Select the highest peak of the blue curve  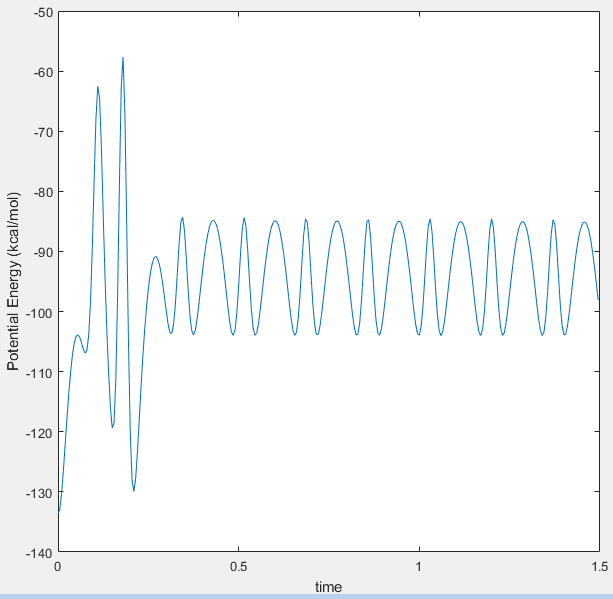123,58
